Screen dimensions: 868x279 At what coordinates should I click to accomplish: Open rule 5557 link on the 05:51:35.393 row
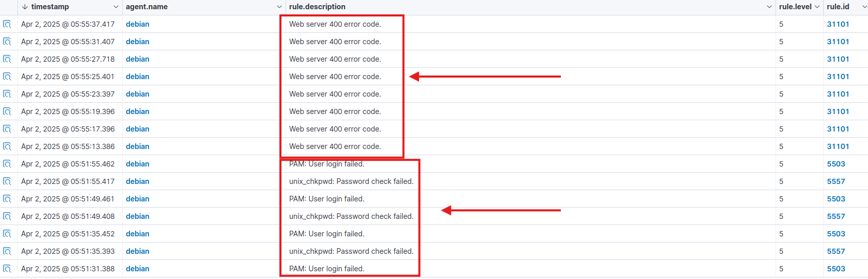coord(836,251)
